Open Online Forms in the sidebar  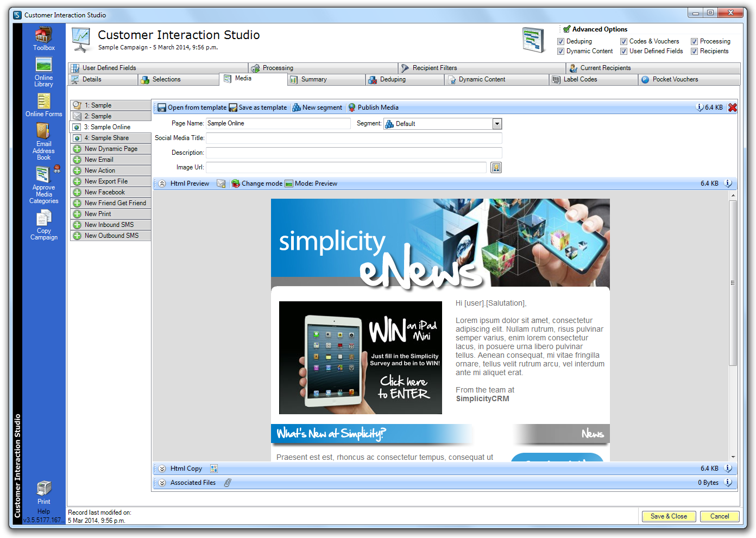(44, 105)
